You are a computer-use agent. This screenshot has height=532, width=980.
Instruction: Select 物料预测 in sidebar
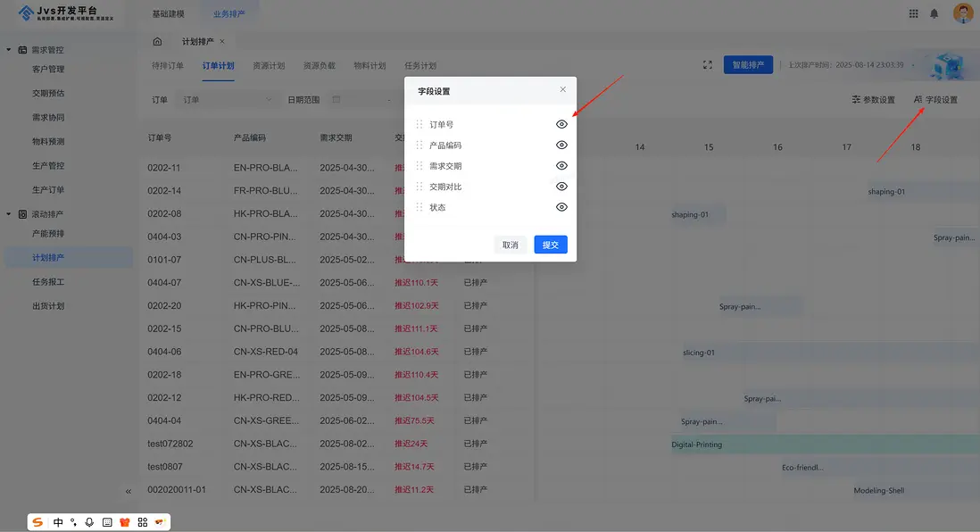click(48, 141)
